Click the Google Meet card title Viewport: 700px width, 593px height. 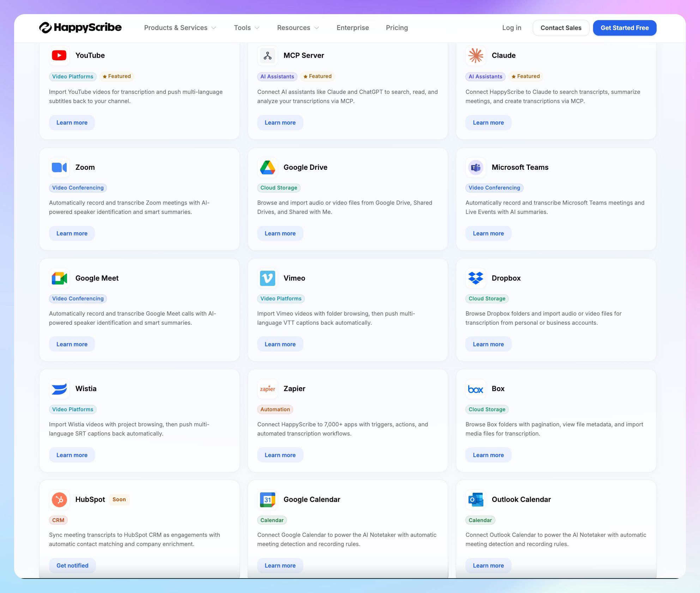97,278
